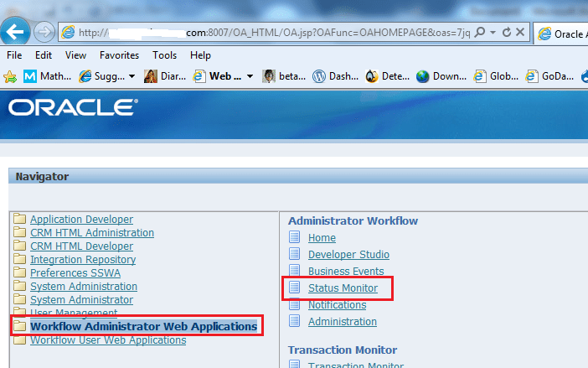Open the GoDa... favorites bar bookmark

pos(549,76)
